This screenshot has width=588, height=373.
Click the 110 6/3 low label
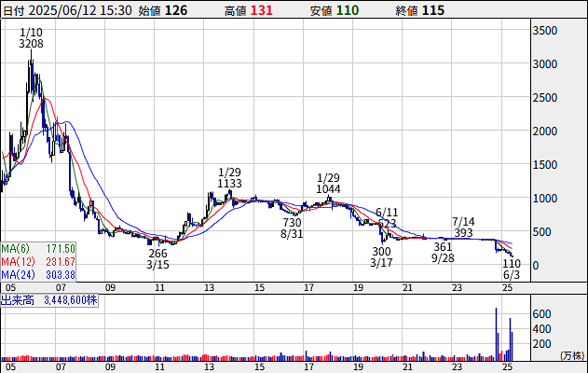point(512,269)
